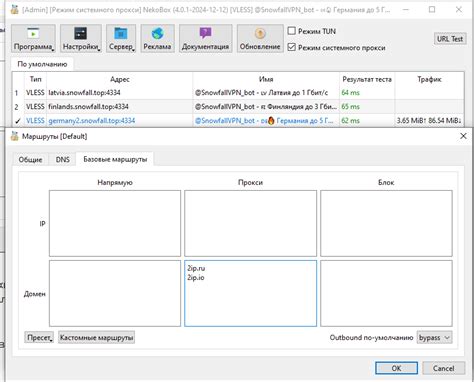Open Документация from the toolbar

coord(205,38)
